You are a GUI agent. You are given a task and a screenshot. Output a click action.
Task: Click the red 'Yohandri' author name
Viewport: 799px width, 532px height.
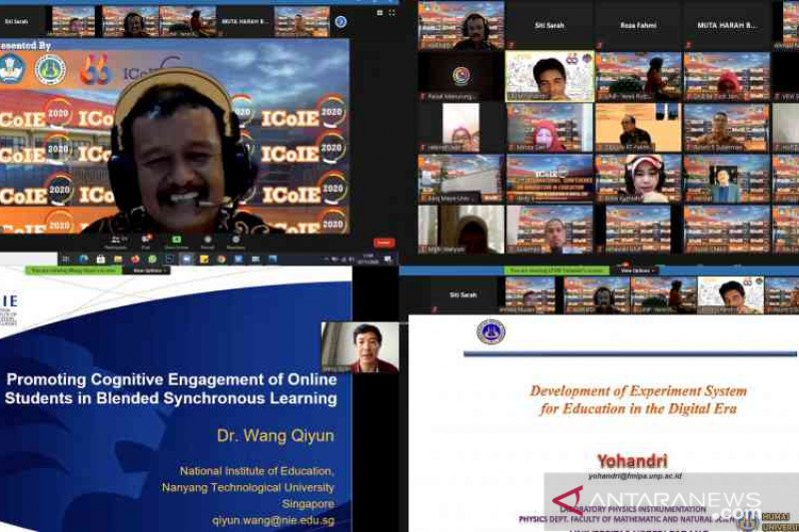pos(632,461)
